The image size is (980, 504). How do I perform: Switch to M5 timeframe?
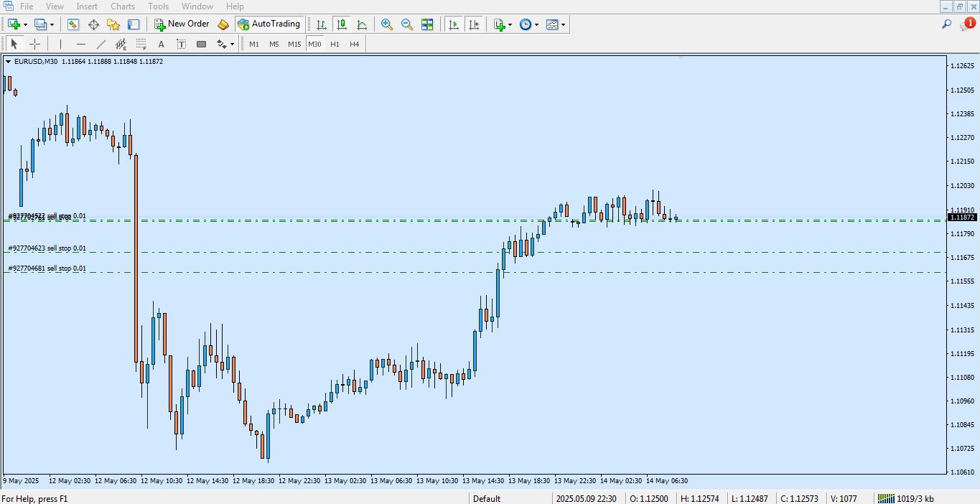[274, 44]
